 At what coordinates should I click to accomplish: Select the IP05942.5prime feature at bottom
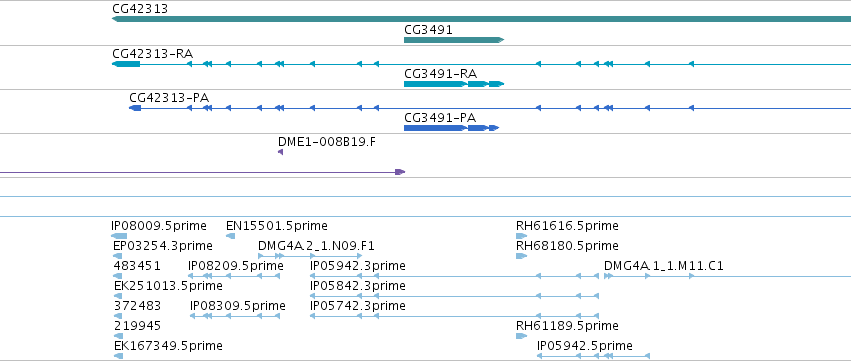coord(593,356)
